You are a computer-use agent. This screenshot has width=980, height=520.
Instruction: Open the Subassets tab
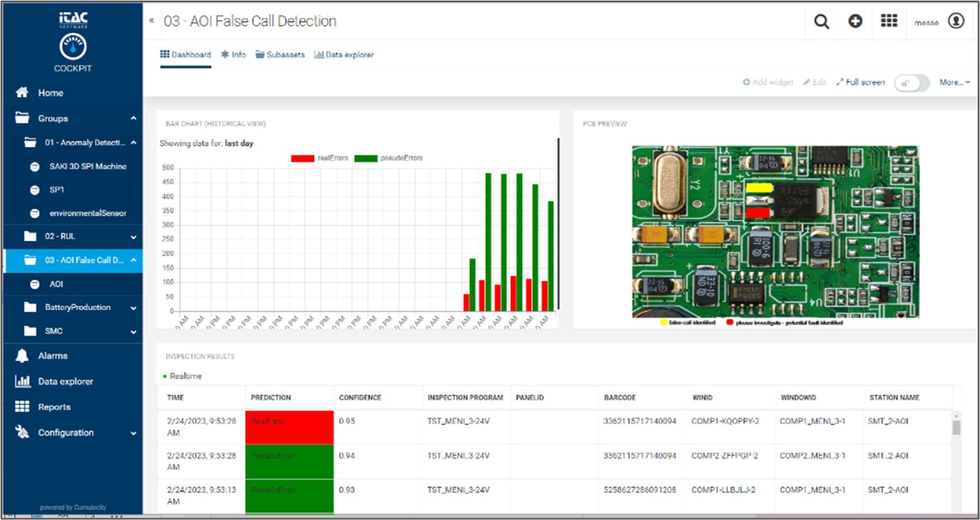click(280, 55)
